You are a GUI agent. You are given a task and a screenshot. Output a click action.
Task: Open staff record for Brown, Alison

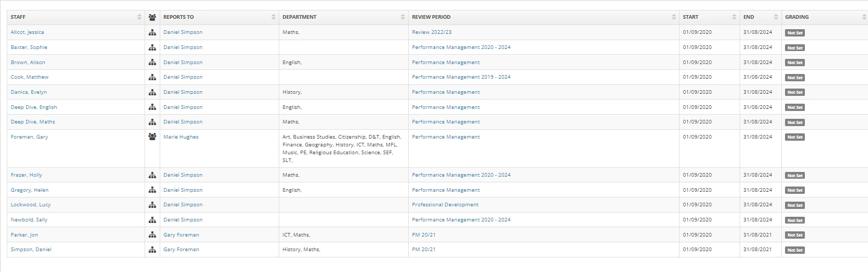tap(28, 63)
